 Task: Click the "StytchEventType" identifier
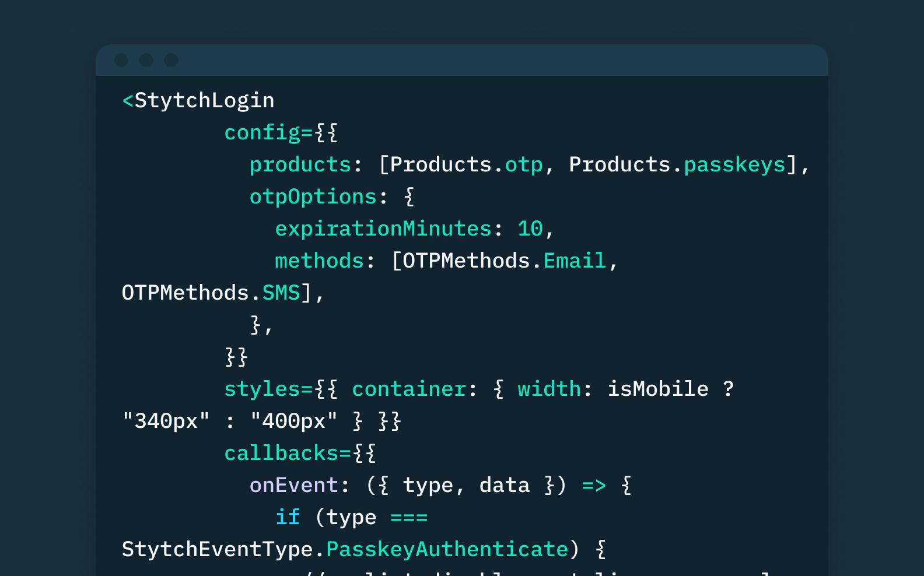pyautogui.click(x=218, y=549)
